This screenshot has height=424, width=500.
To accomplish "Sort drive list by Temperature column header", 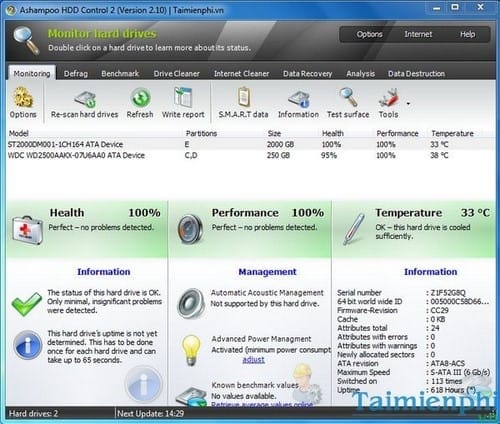I will tap(452, 133).
